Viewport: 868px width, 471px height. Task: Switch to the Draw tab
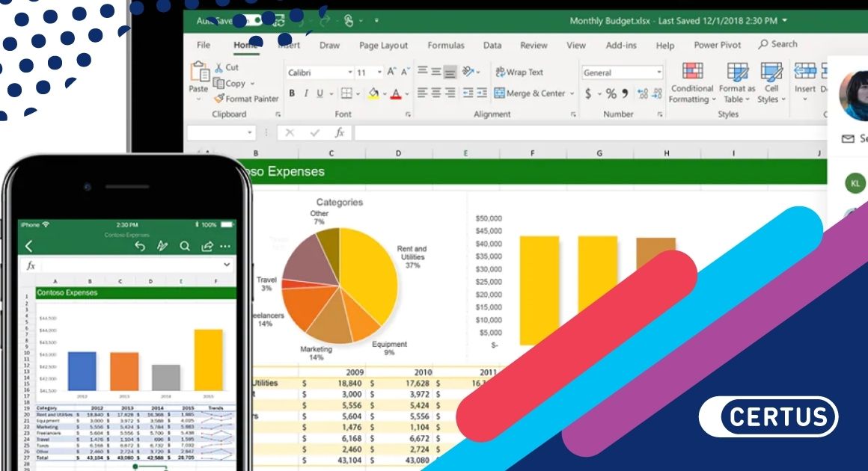pos(329,46)
